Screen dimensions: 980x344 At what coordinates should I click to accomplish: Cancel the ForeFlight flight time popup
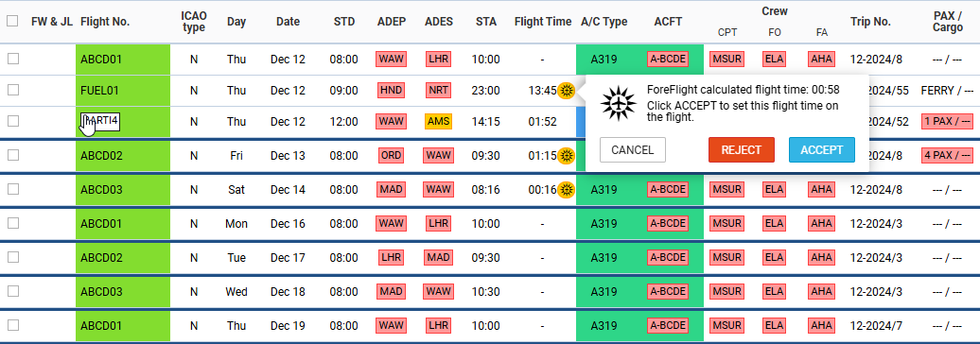(633, 150)
